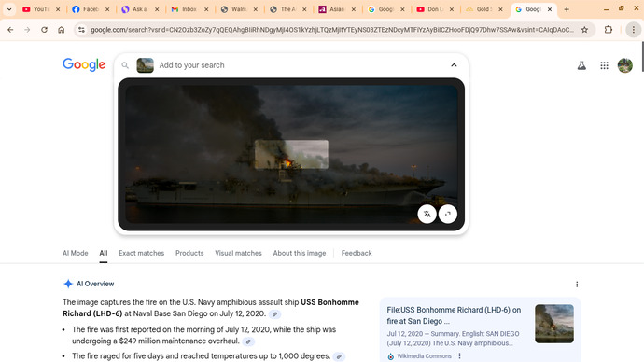Open the Extensions puzzle icon
The width and height of the screenshot is (644, 362).
coord(609,30)
